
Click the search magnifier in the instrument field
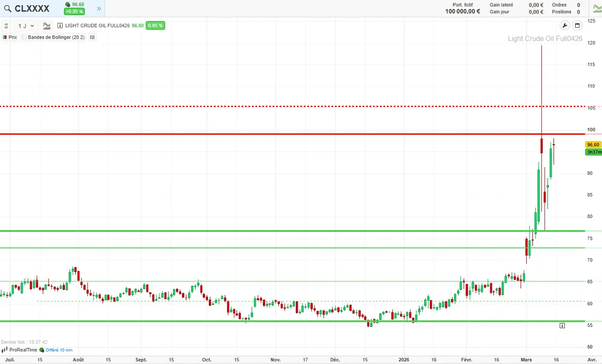(8, 8)
